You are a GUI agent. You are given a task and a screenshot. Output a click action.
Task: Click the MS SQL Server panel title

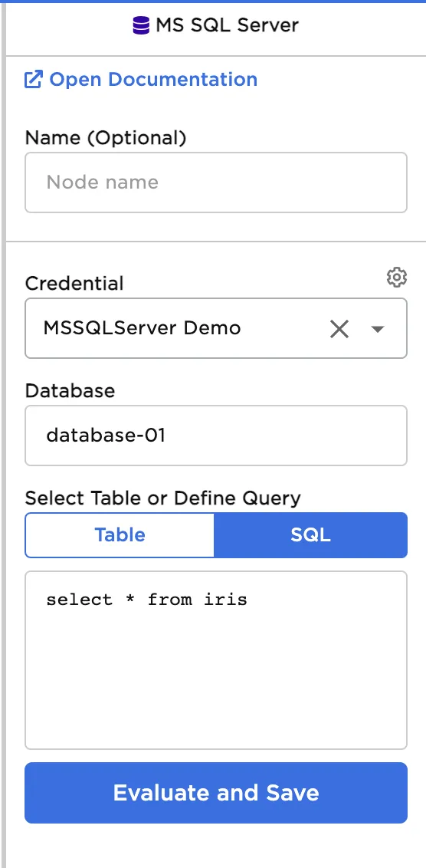click(x=228, y=25)
